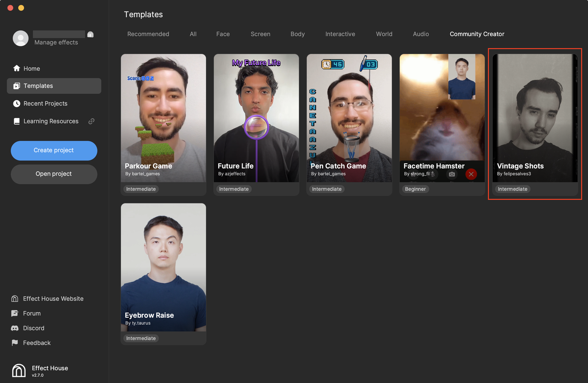The image size is (588, 383).
Task: Click the Recent Projects clock icon
Action: click(x=17, y=104)
